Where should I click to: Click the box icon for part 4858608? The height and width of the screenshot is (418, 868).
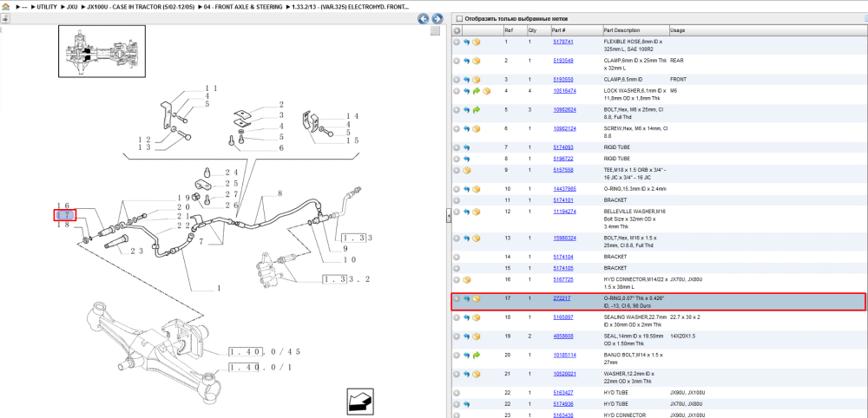476,336
